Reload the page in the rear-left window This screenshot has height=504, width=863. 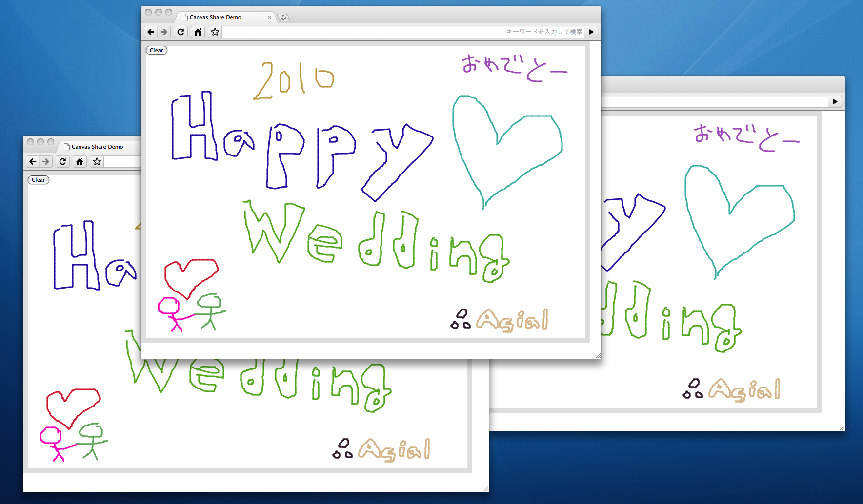point(62,162)
